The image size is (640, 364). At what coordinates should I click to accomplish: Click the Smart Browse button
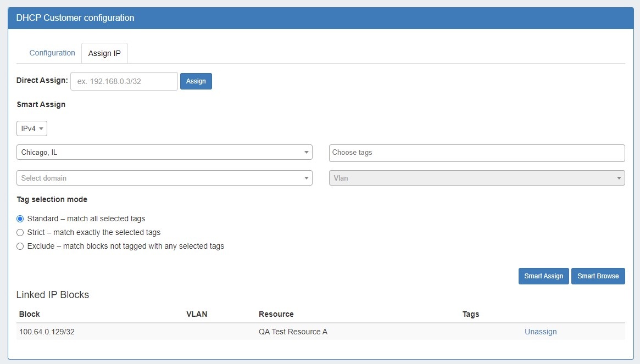(x=598, y=276)
